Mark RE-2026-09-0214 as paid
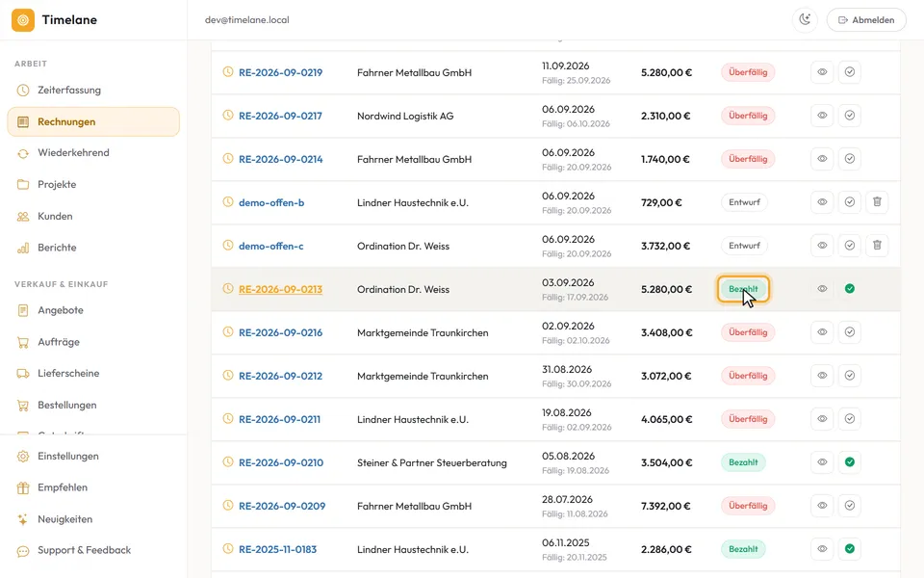This screenshot has width=924, height=578. [850, 159]
